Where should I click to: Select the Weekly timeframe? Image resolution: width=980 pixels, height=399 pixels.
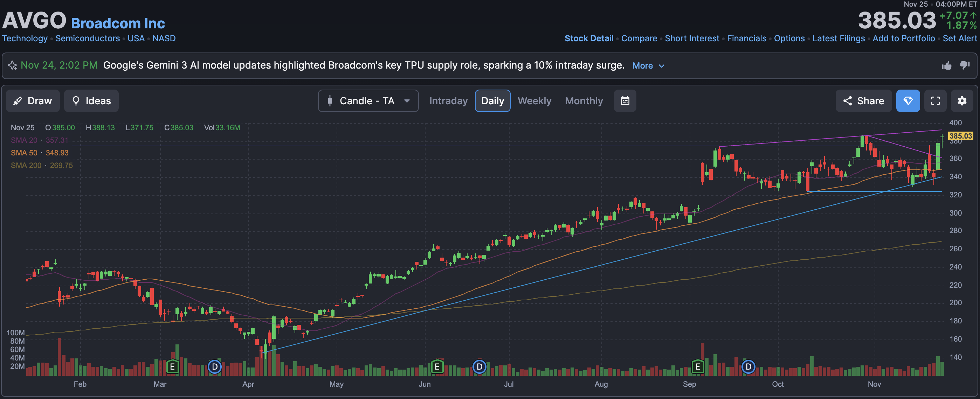534,101
